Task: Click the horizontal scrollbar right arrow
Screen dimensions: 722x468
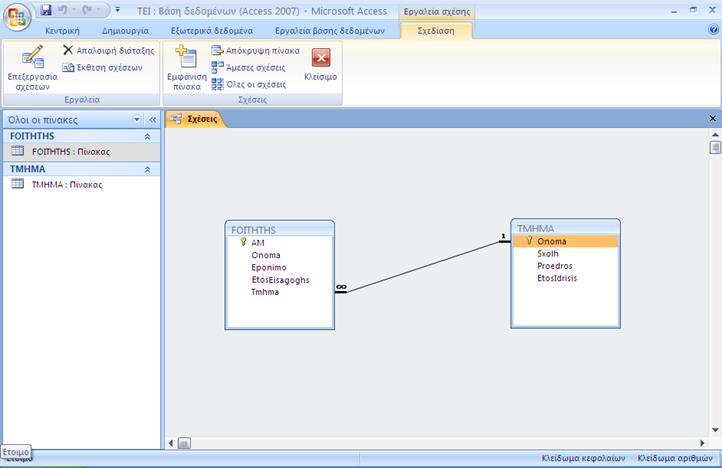Action: [702, 443]
